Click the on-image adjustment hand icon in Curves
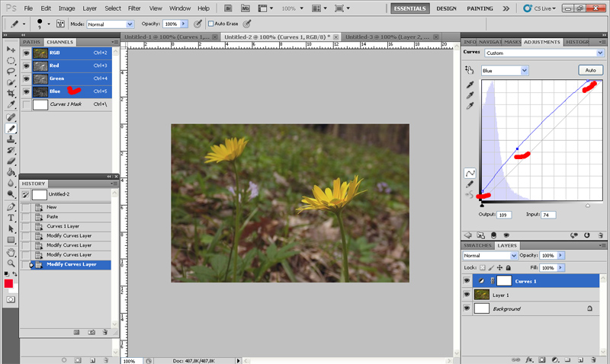This screenshot has width=610, height=364. point(470,70)
